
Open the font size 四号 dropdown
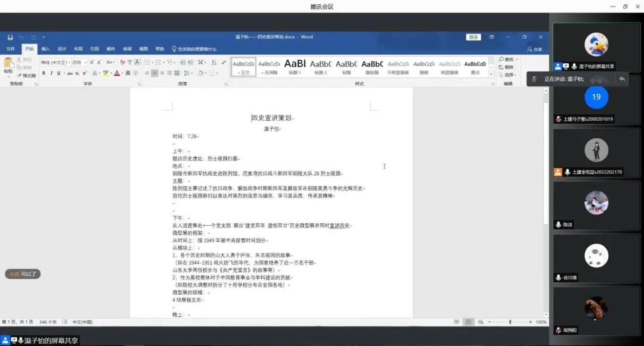click(x=85, y=63)
